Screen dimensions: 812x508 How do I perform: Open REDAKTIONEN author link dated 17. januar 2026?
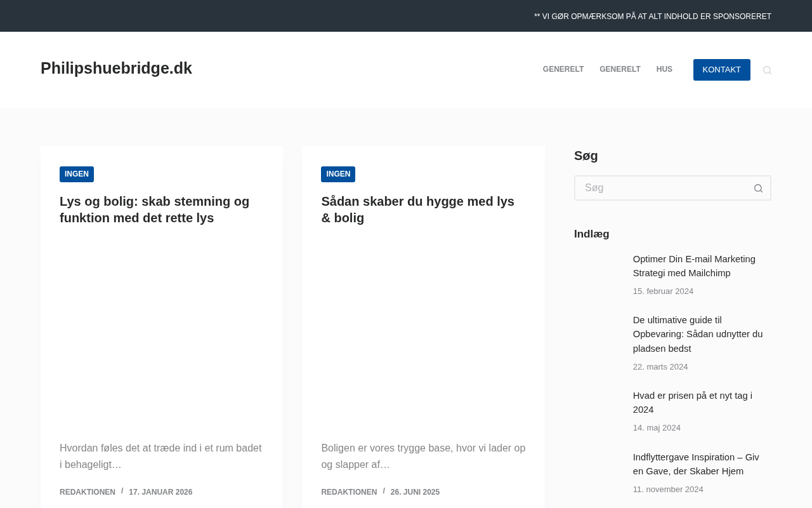pyautogui.click(x=88, y=492)
